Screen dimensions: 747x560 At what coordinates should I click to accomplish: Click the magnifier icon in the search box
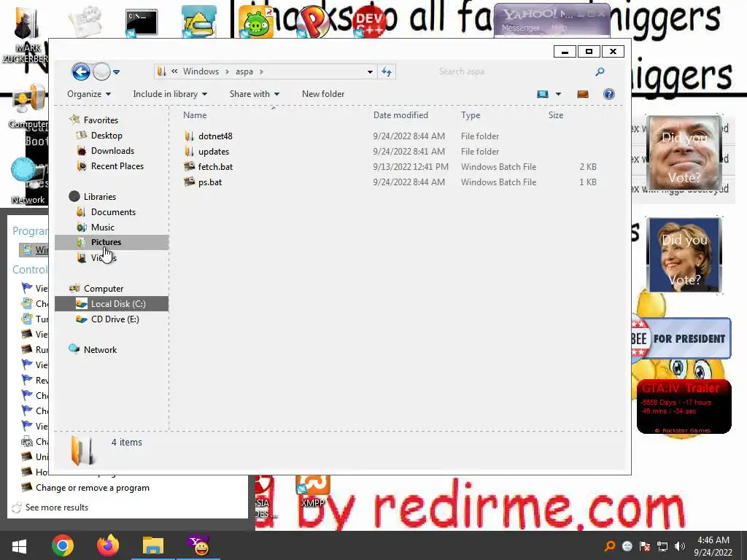pyautogui.click(x=600, y=71)
